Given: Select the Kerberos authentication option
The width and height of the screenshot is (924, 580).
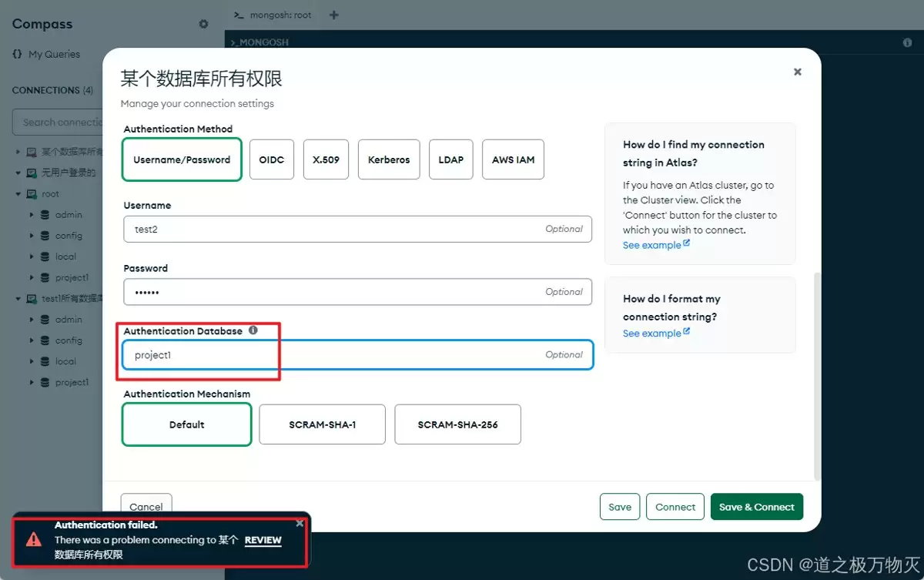Looking at the screenshot, I should (x=388, y=159).
